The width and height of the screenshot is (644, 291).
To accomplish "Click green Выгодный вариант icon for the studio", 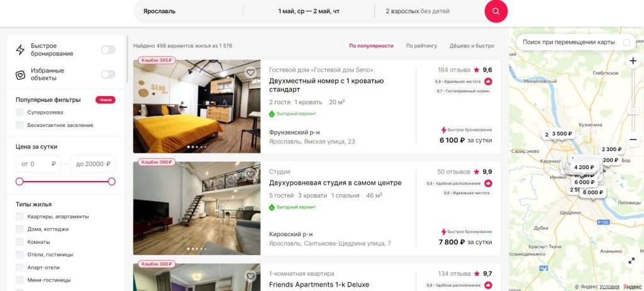I will tap(272, 207).
